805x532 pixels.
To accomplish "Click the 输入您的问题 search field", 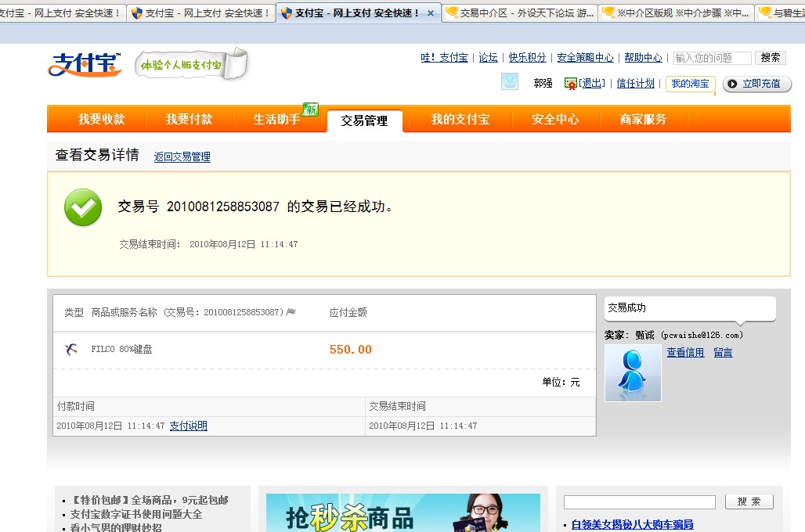I will 711,58.
